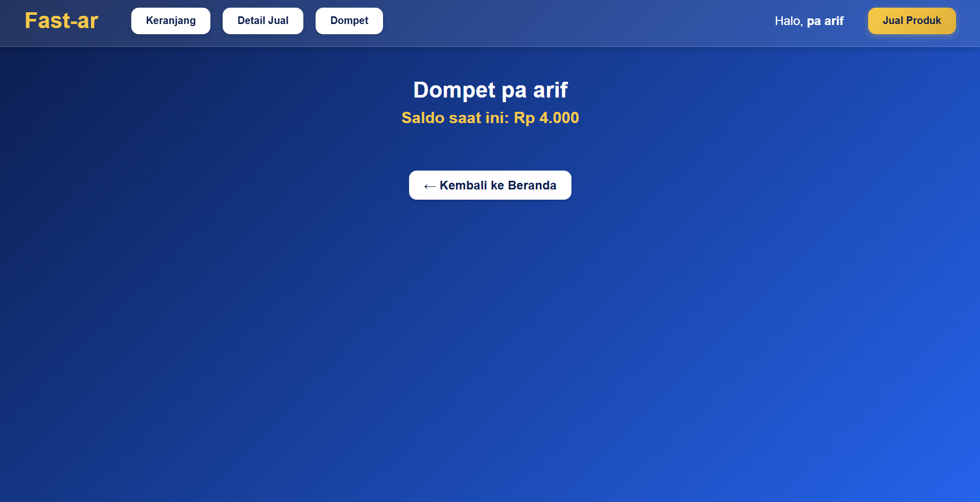The image size is (980, 502).
Task: Open the Dompet menu button
Action: point(349,21)
